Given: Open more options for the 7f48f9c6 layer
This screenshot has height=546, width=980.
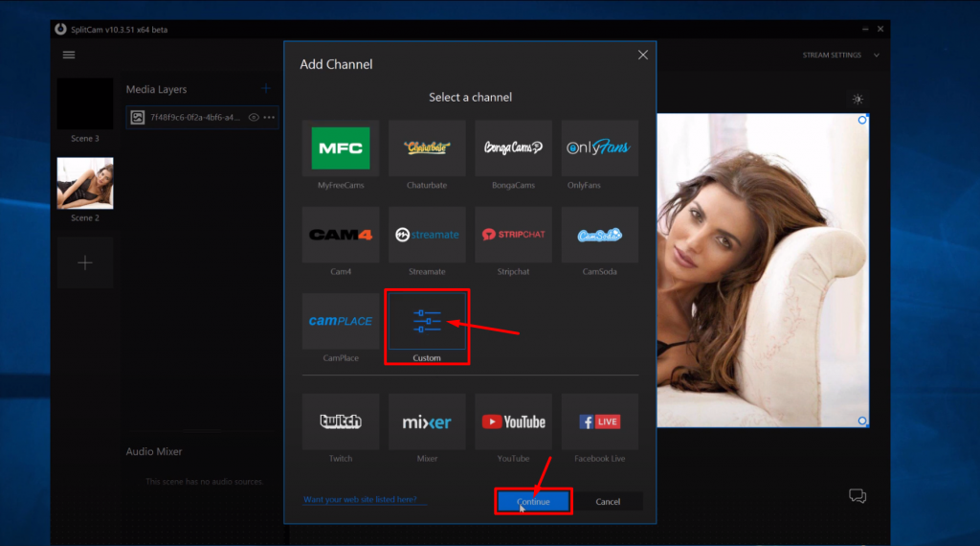Looking at the screenshot, I should (x=269, y=117).
